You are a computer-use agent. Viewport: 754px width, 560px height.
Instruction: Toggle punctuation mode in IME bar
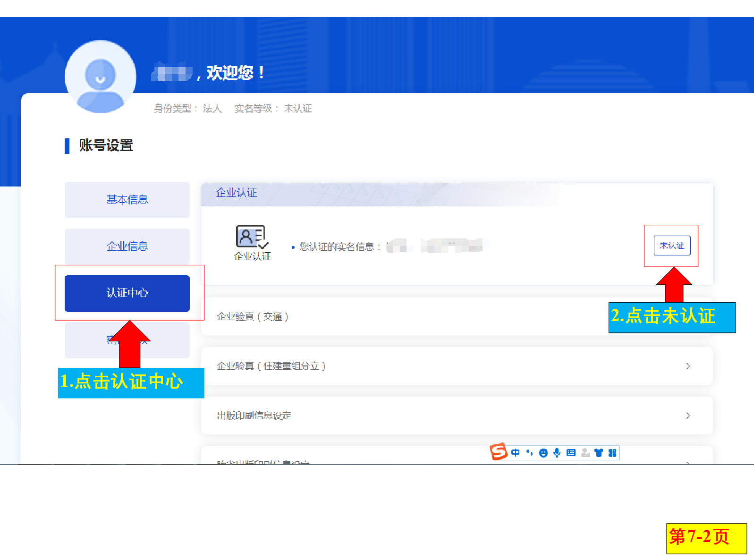[x=529, y=453]
